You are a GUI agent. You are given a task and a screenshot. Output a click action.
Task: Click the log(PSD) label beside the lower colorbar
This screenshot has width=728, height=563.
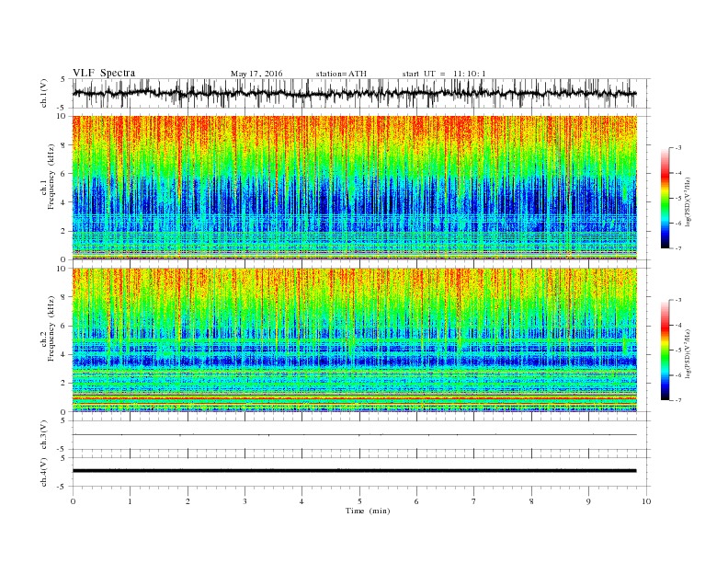(x=688, y=353)
